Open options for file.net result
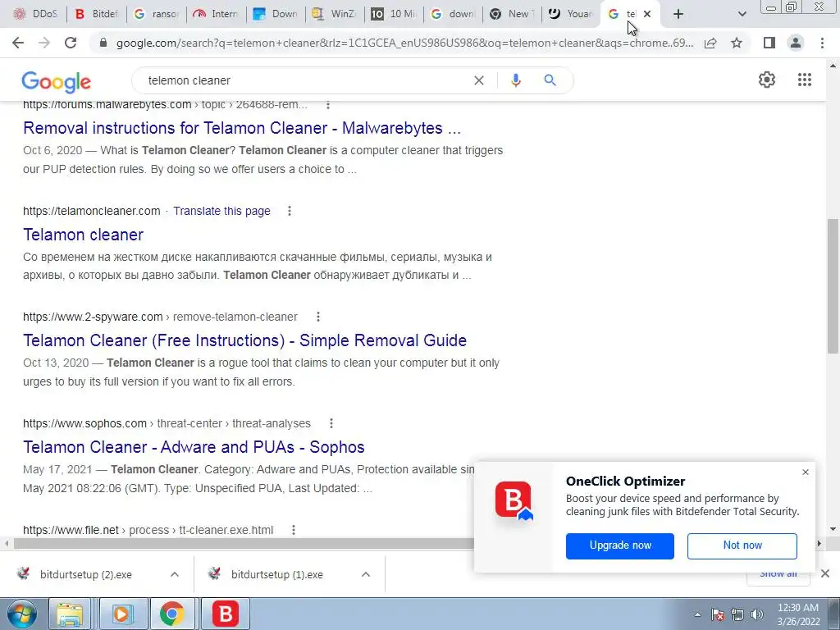The height and width of the screenshot is (630, 840). [294, 531]
